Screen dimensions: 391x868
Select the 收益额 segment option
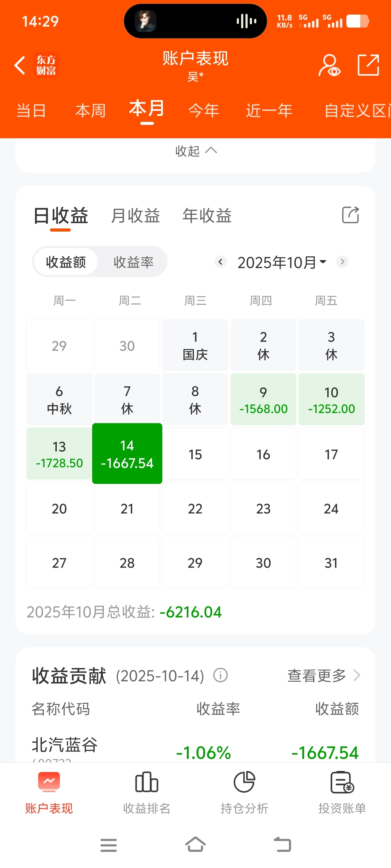(66, 262)
